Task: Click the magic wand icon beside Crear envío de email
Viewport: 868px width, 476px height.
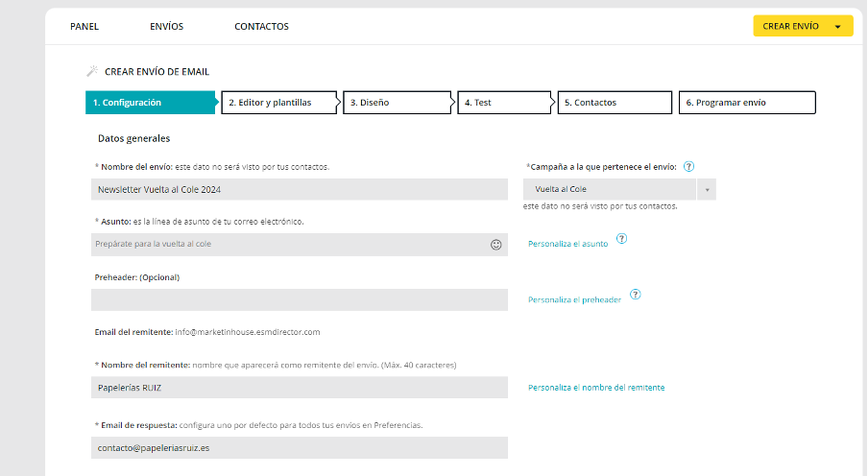Action: (x=92, y=71)
